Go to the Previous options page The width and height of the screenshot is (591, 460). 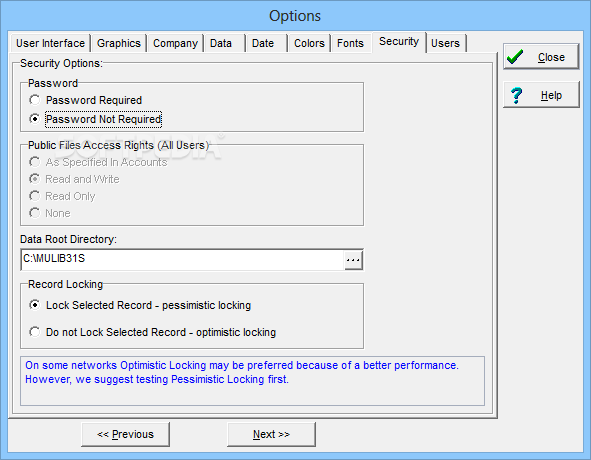(126, 434)
